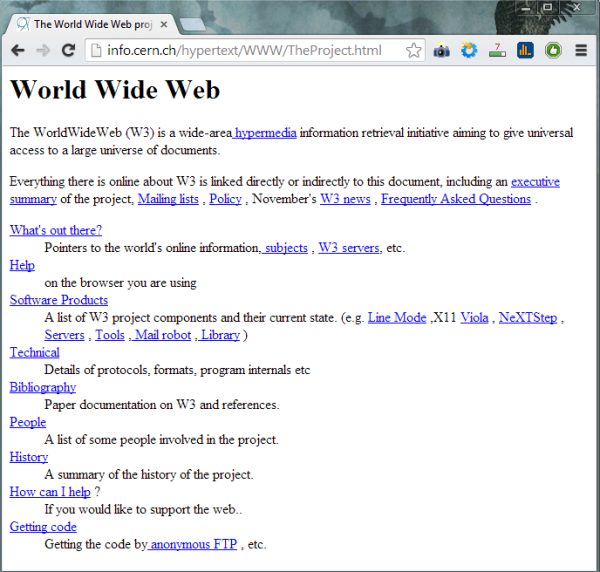This screenshot has height=572, width=600.
Task: Follow the NeXTStep link
Action: pos(528,318)
